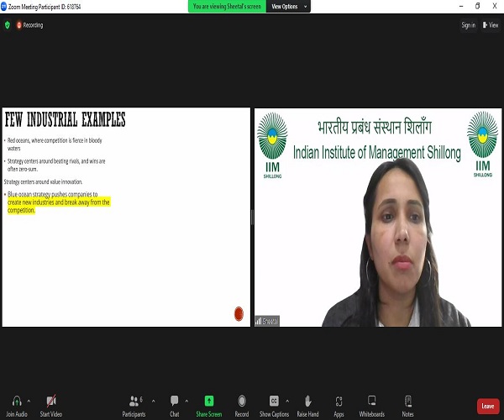The width and height of the screenshot is (504, 420).
Task: Open the View layout menu
Action: point(491,25)
